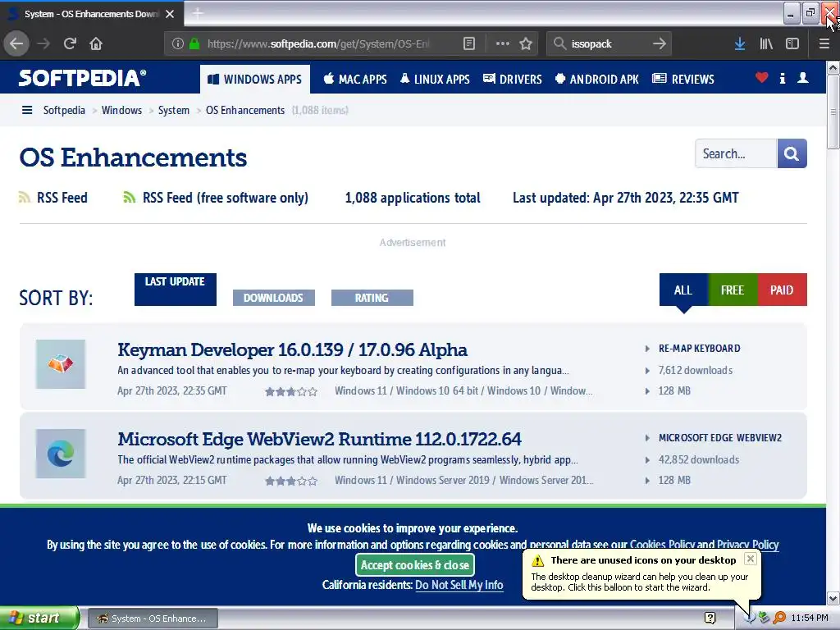
Task: Open the browser home page icon
Action: tap(96, 43)
